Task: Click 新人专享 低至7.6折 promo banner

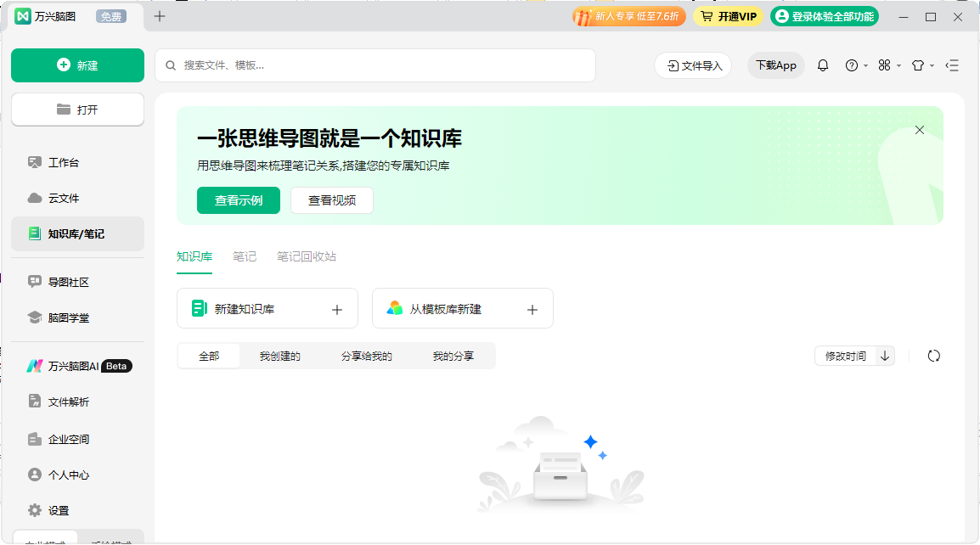Action: coord(628,16)
